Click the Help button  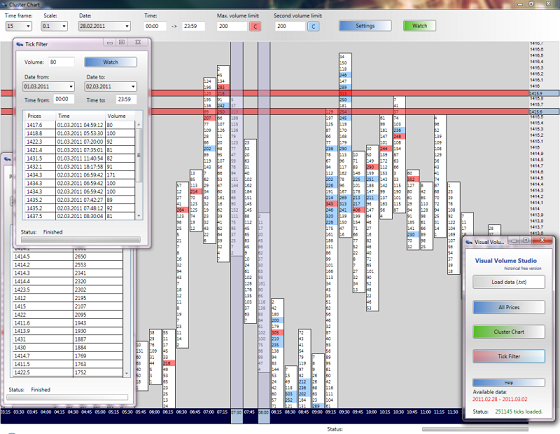tap(509, 383)
